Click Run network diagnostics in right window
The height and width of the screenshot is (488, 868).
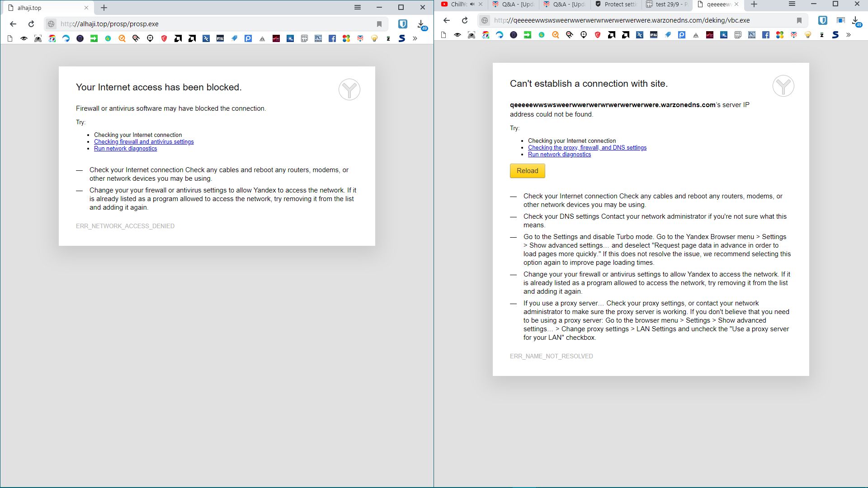coord(559,155)
